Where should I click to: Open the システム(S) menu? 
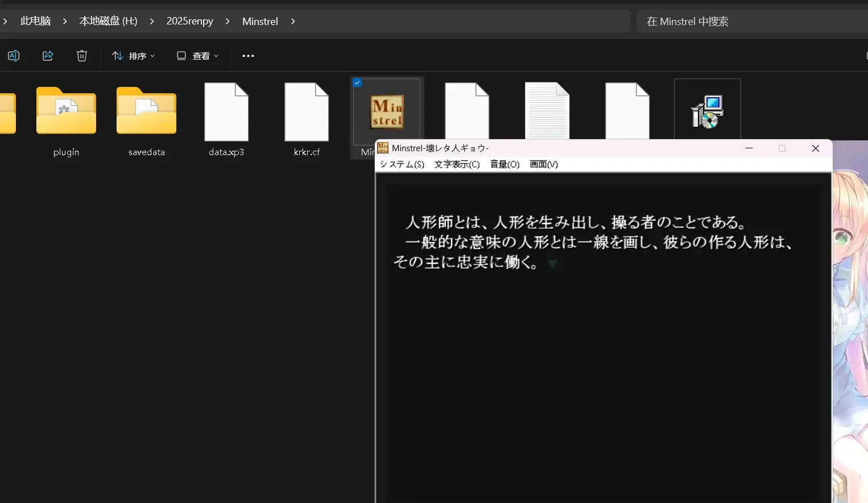(x=402, y=164)
